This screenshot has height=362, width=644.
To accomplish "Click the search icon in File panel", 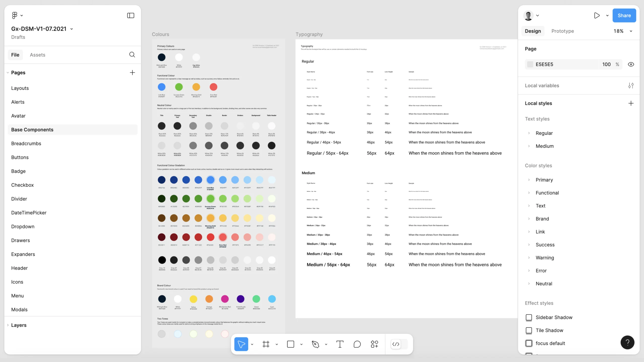I will 132,55.
